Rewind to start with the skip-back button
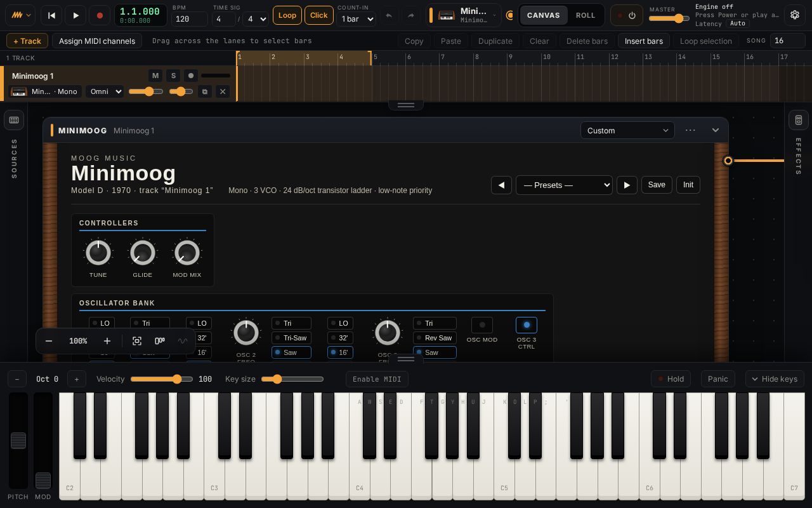 click(x=52, y=15)
